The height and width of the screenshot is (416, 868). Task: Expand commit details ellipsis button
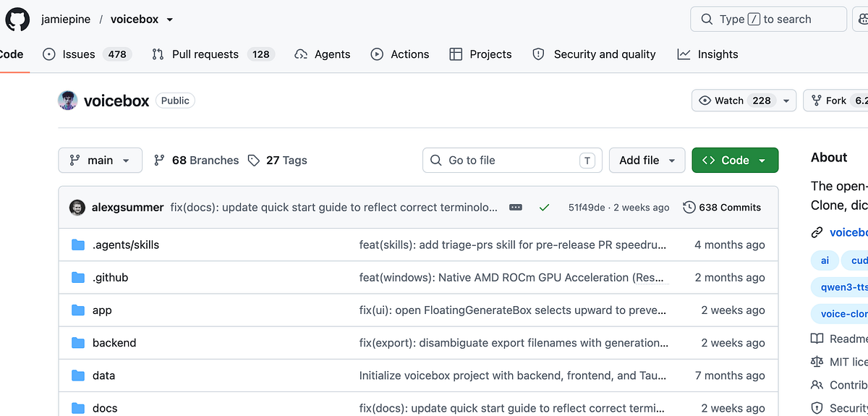coord(516,208)
